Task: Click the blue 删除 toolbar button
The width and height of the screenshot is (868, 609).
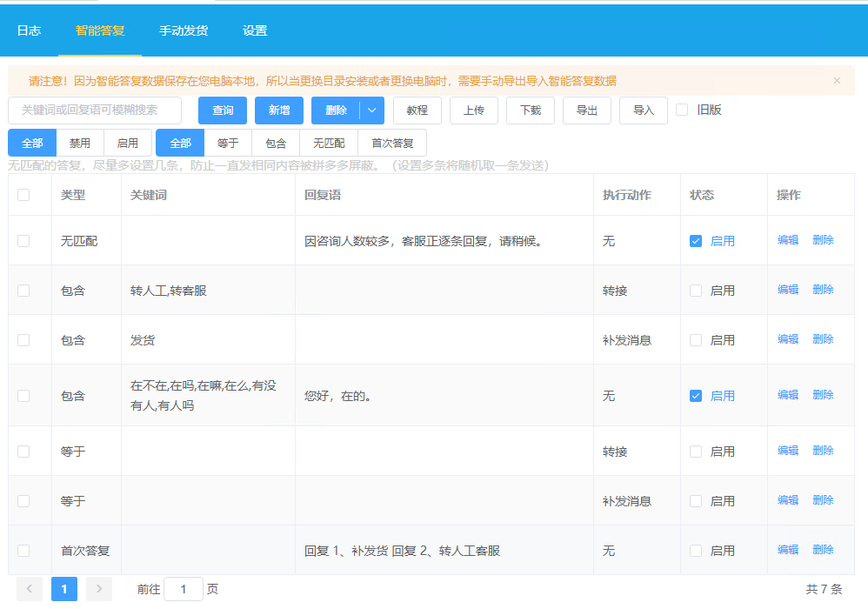Action: click(x=336, y=110)
